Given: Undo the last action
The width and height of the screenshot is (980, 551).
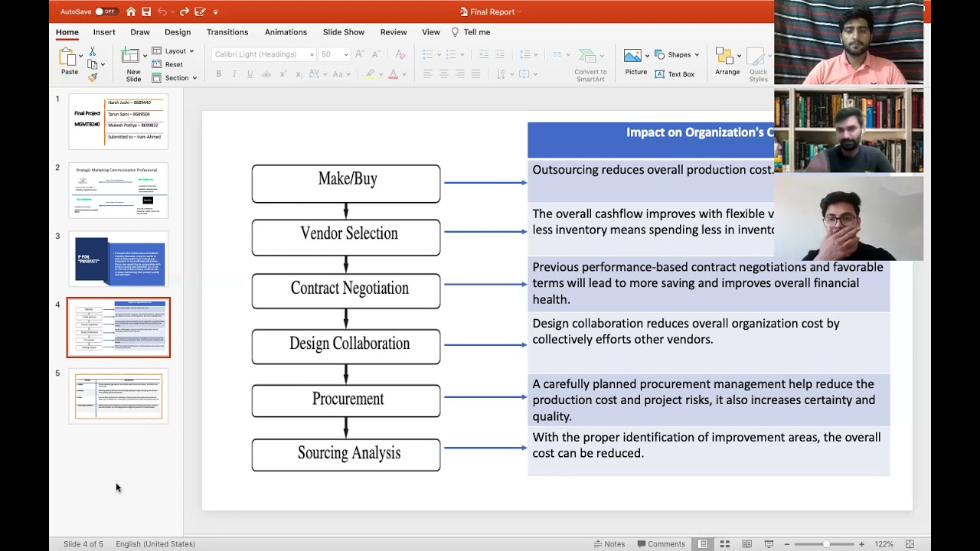Looking at the screenshot, I should [162, 11].
